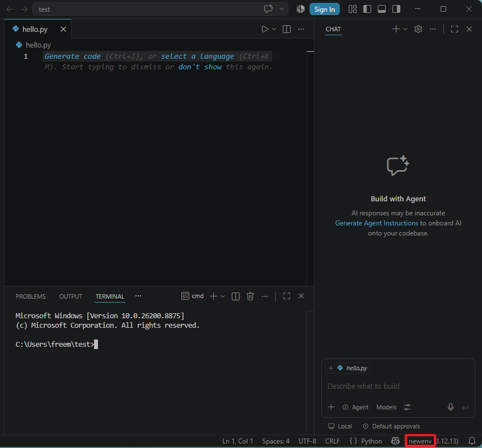The image size is (482, 448).
Task: Click the don't show link
Action: (x=200, y=67)
